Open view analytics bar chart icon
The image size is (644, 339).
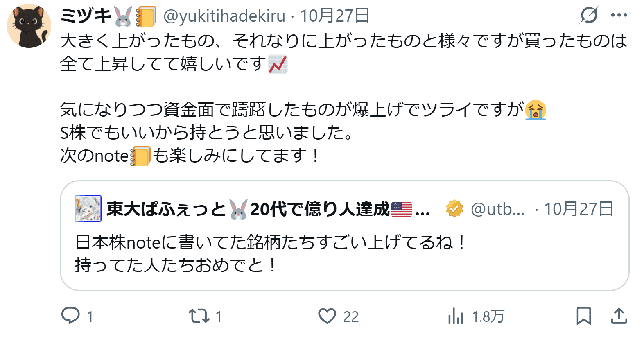point(456,316)
